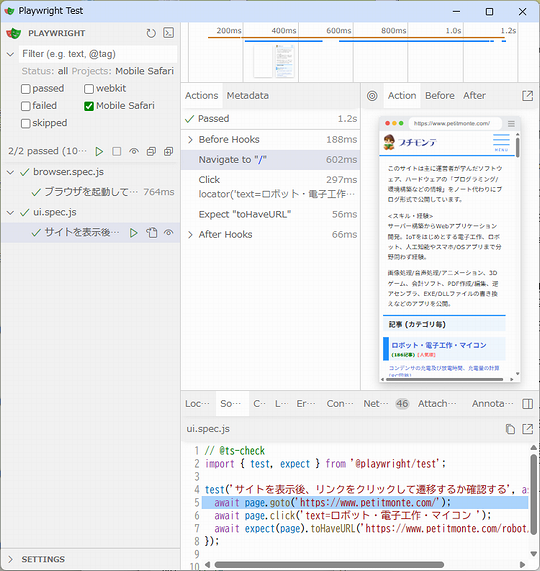Select the Action snapshot tab
540x571 pixels.
(x=402, y=96)
